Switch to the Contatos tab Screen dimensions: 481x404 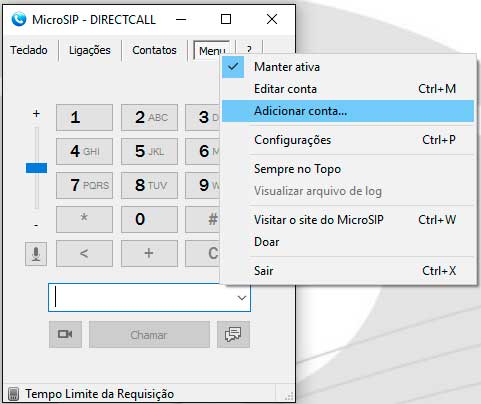[154, 50]
